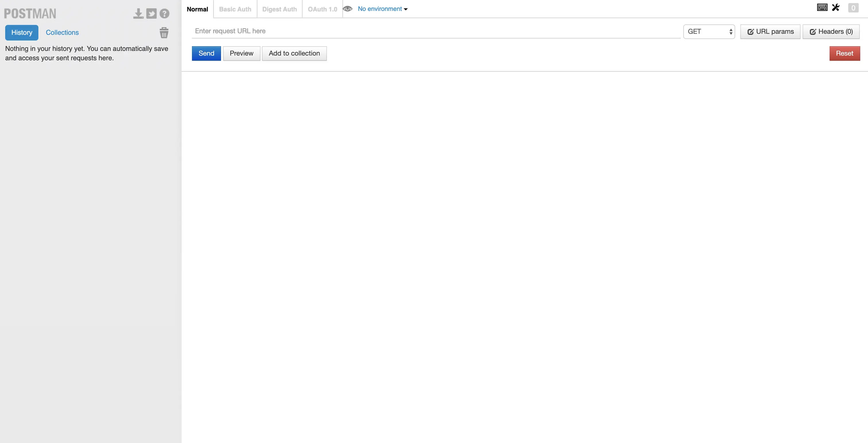Click the download/import icon near the Postman logo
868x443 pixels.
pos(138,14)
